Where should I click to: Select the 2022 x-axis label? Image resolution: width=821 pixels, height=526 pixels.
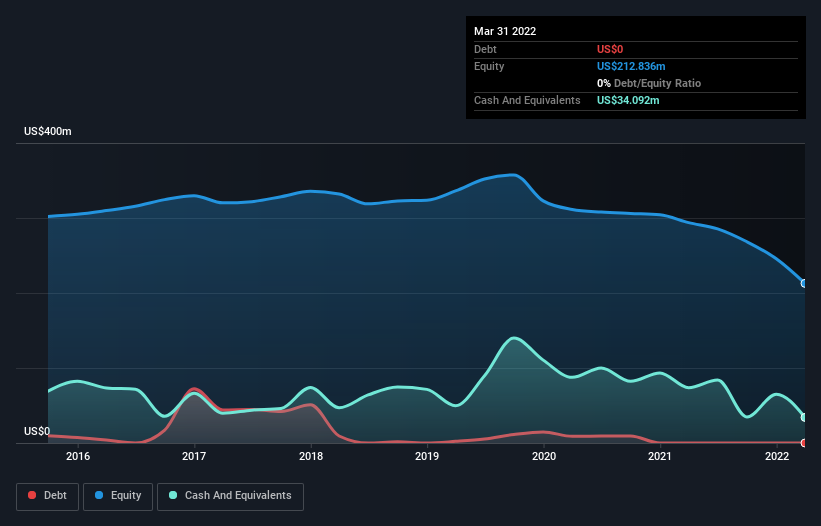[x=777, y=456]
